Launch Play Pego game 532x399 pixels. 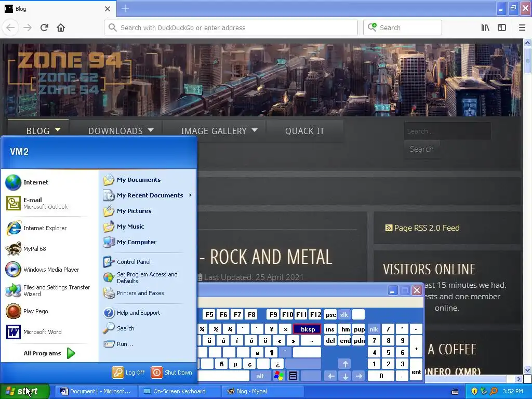click(27, 311)
